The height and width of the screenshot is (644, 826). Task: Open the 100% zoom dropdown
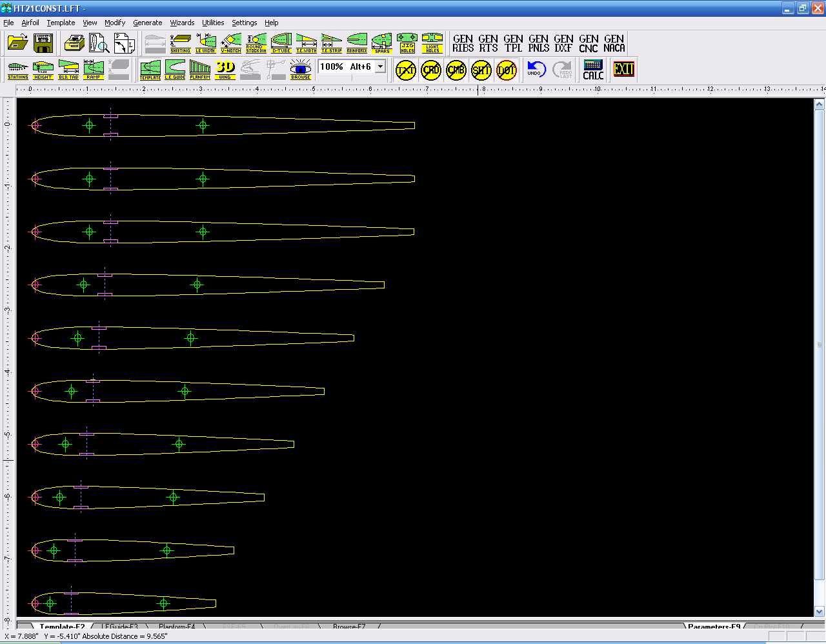click(x=381, y=66)
